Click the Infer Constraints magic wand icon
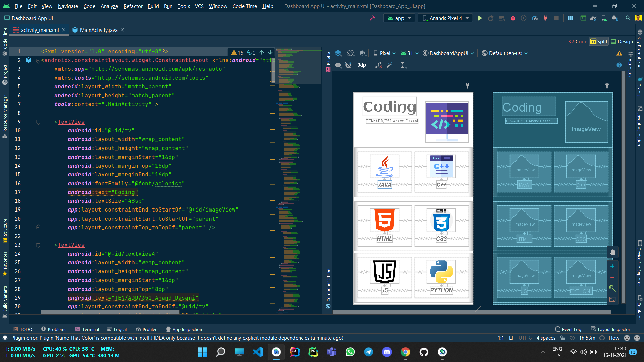This screenshot has width=644, height=362. (389, 65)
